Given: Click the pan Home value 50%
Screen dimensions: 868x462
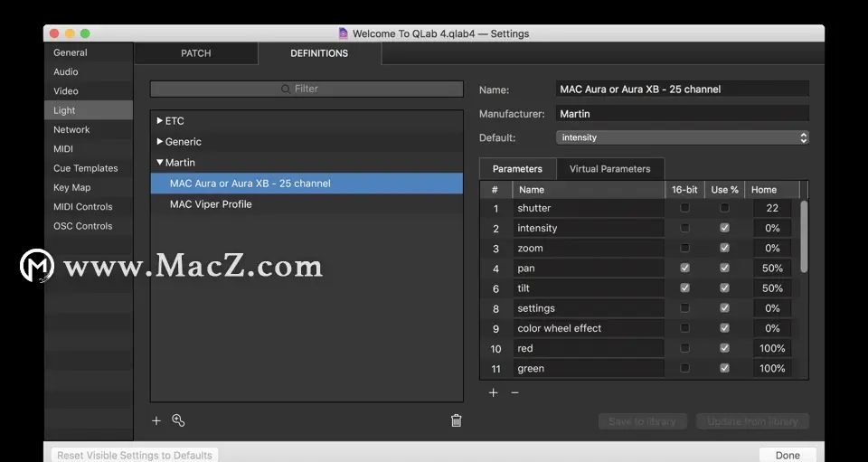Looking at the screenshot, I should 772,268.
